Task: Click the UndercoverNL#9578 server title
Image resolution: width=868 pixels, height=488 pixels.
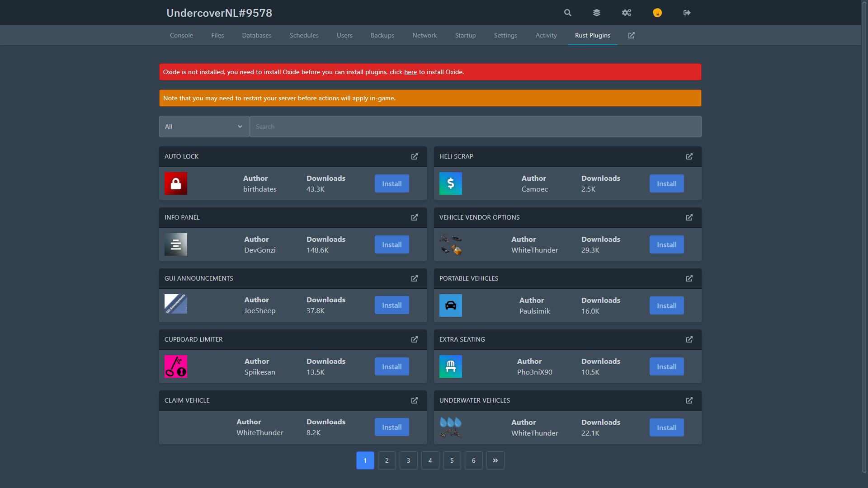Action: coord(219,13)
